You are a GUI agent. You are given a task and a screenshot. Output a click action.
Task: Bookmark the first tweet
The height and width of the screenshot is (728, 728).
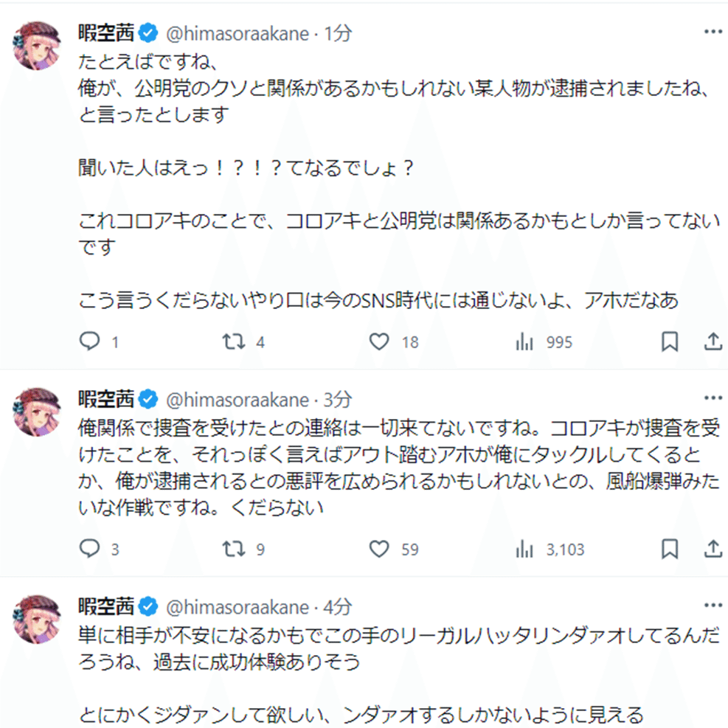[x=669, y=342]
